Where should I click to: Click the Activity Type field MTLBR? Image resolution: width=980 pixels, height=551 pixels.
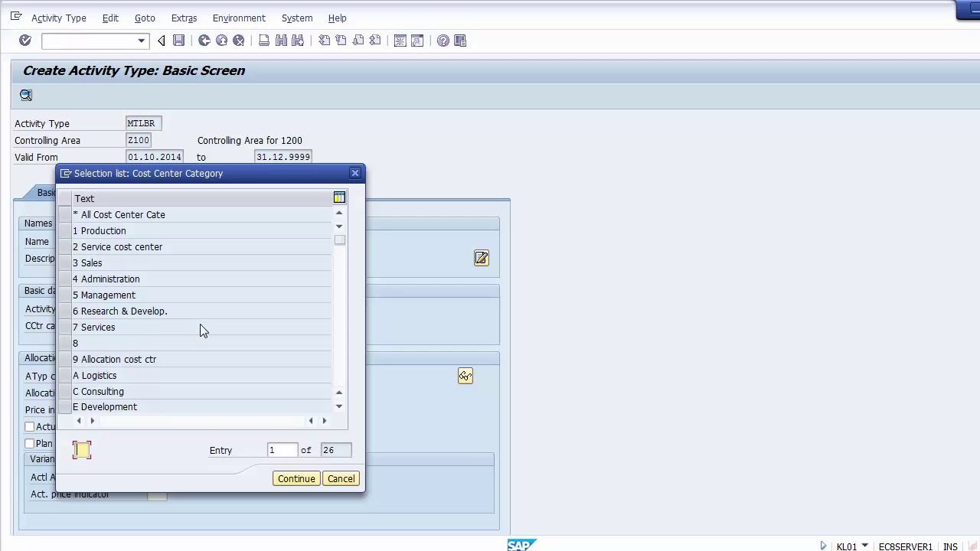(144, 123)
